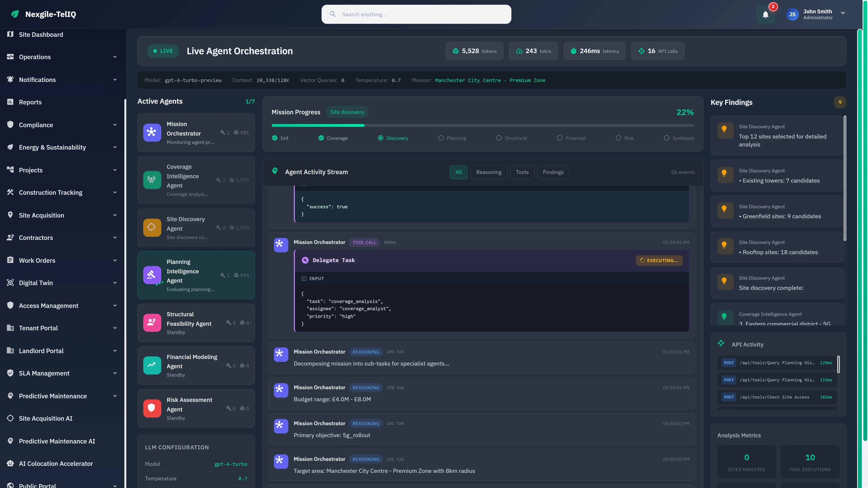The width and height of the screenshot is (868, 488).
Task: Select the Site Dashboard sidebar icon
Action: (10, 34)
